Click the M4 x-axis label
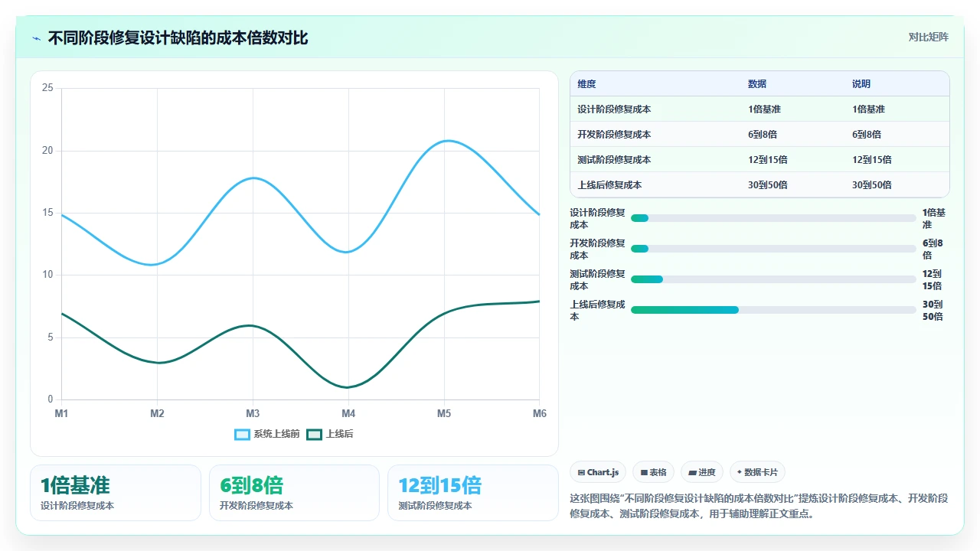980x551 pixels. [348, 413]
